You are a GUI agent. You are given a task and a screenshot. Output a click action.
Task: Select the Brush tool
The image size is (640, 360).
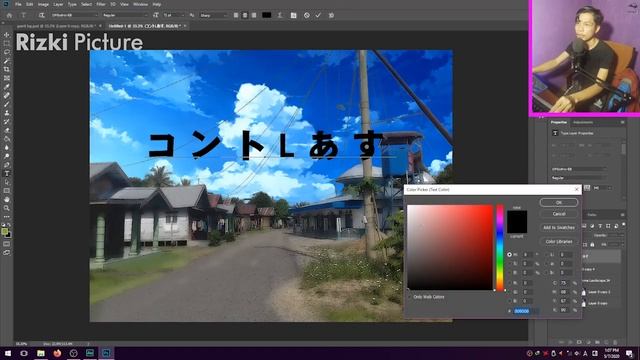7,104
